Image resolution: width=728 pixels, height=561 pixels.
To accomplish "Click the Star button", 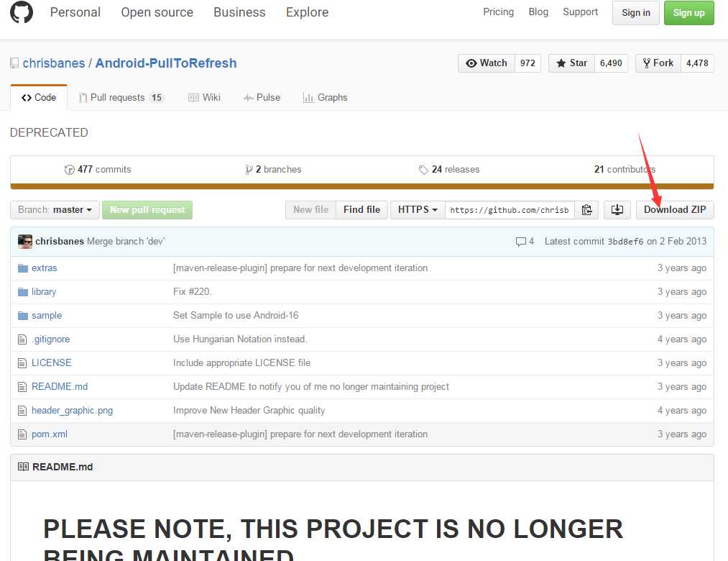I will pos(571,63).
